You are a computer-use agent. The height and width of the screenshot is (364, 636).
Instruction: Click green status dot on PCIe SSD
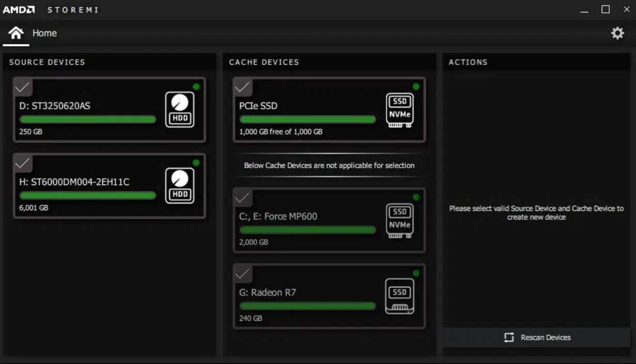416,86
